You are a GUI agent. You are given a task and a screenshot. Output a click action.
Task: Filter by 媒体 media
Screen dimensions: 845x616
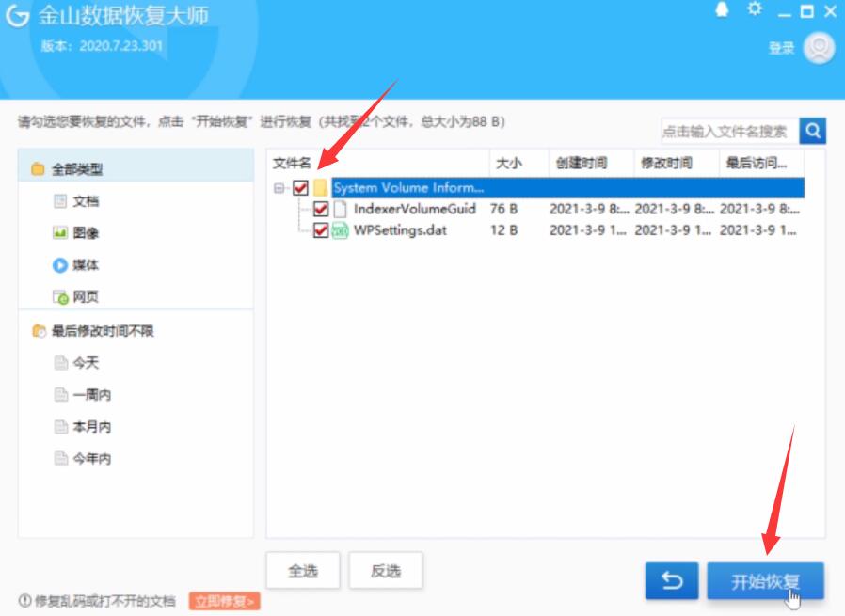[87, 265]
